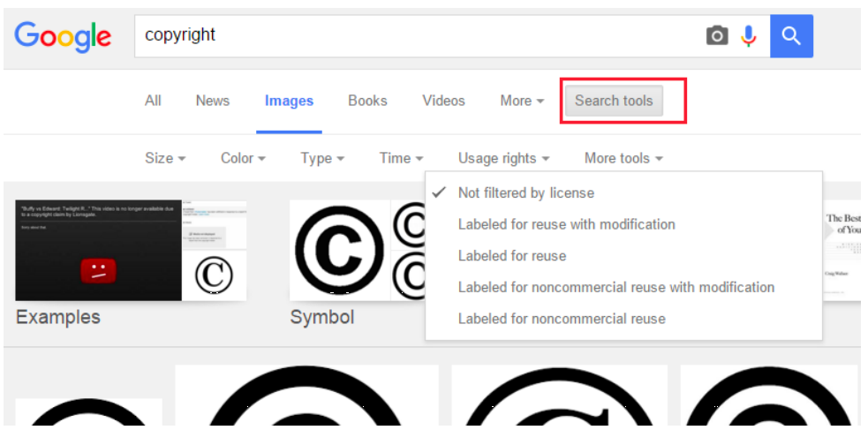
Task: Open the Size filter dropdown
Action: 165,158
